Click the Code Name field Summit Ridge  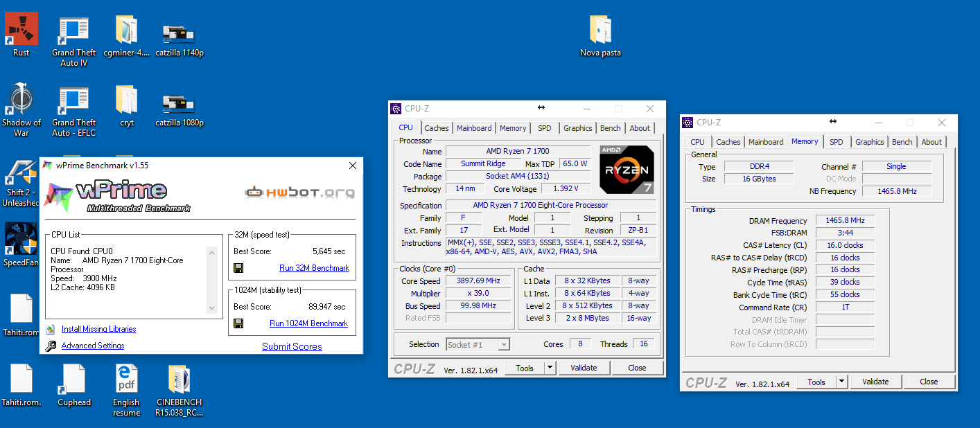tap(483, 164)
